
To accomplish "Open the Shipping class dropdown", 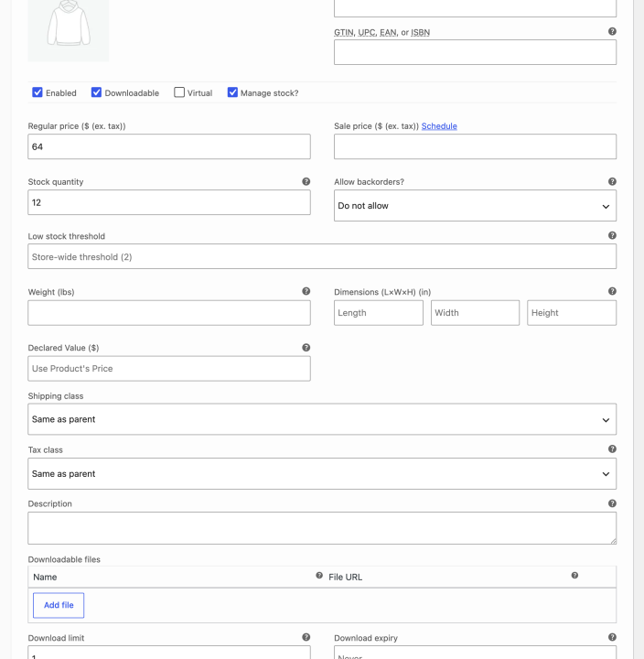I will (322, 419).
